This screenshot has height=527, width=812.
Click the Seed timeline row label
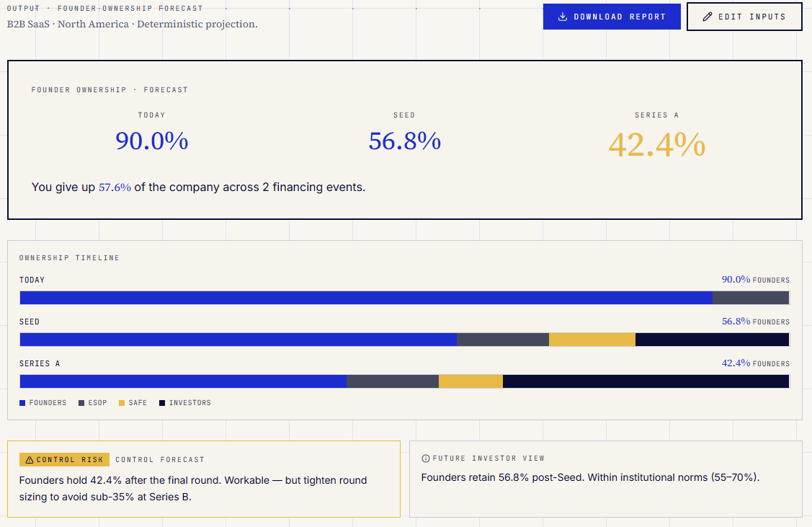[x=30, y=322]
